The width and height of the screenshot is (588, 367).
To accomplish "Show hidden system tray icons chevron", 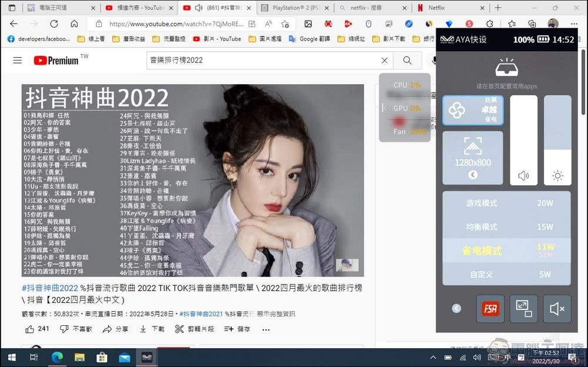I will (433, 358).
